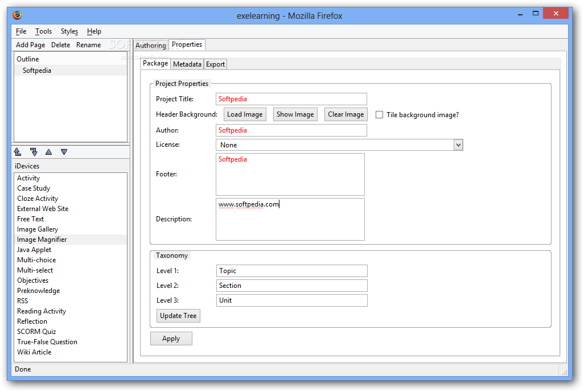Go to the Export sub-tab
Image resolution: width=584 pixels, height=392 pixels.
tap(215, 64)
